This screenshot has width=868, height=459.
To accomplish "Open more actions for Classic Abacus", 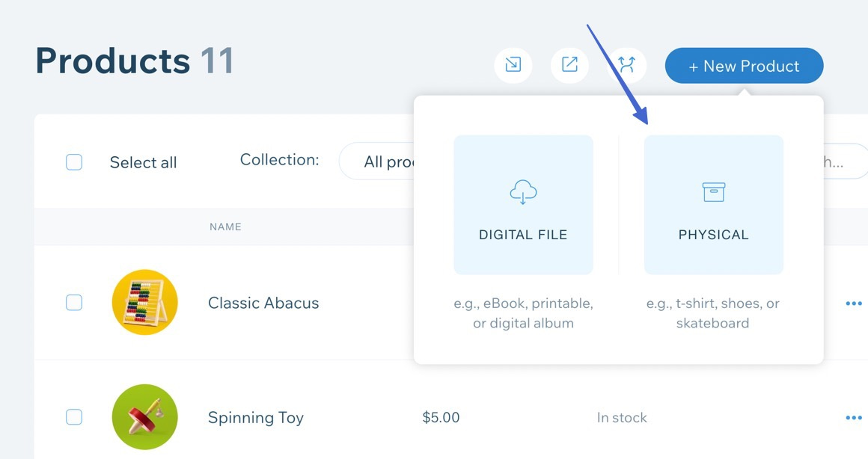I will (x=853, y=304).
